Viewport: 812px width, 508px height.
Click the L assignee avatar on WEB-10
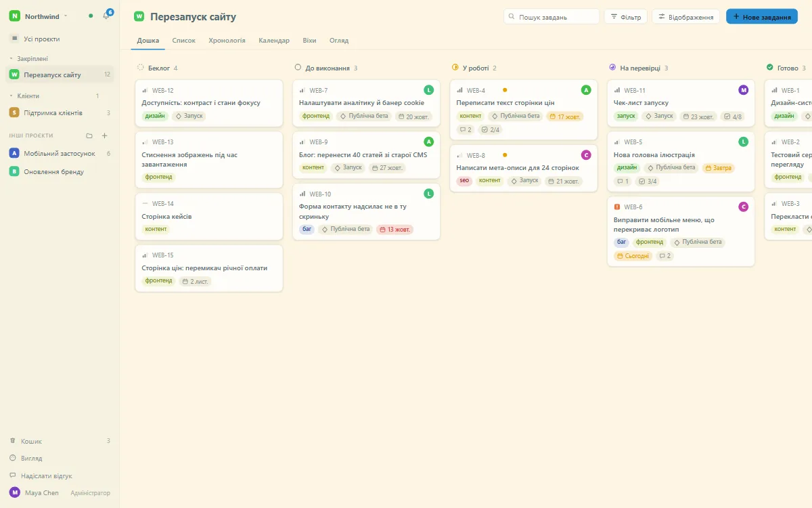[428, 194]
